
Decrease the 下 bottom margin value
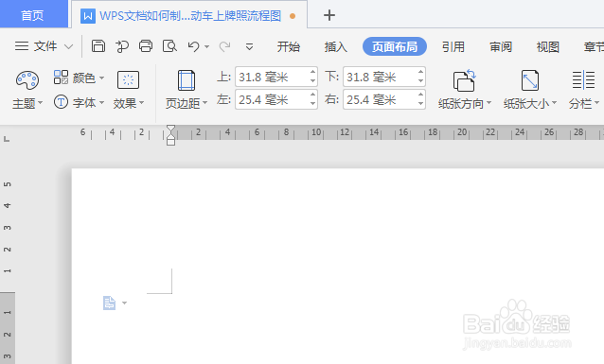[420, 81]
